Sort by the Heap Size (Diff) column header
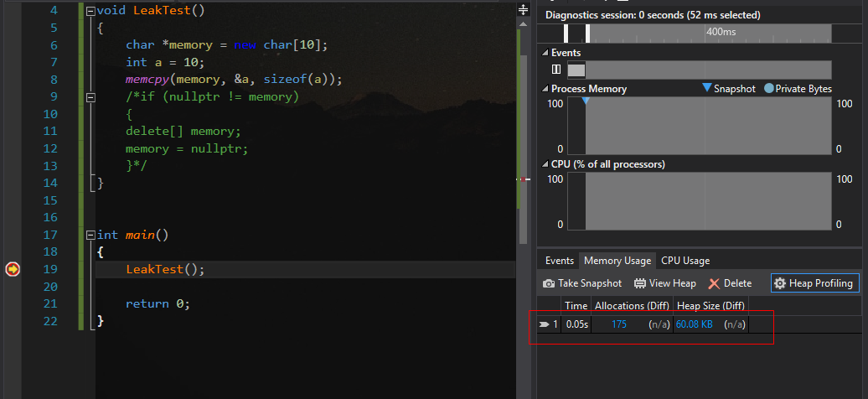 tap(710, 305)
